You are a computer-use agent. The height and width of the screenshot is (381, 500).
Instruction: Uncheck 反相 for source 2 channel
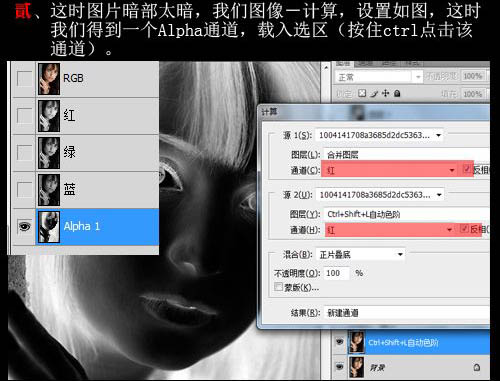pyautogui.click(x=464, y=228)
